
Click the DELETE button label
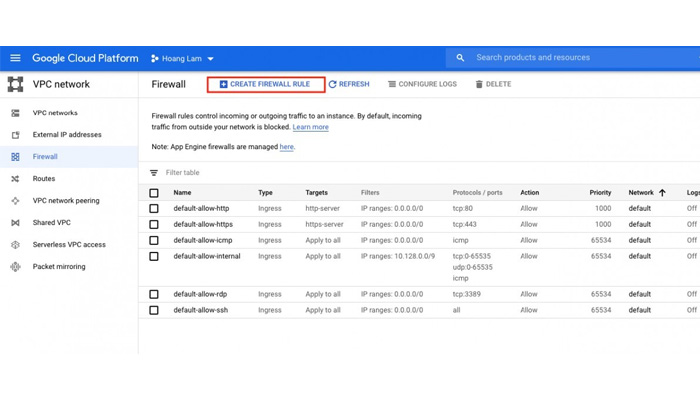point(498,84)
